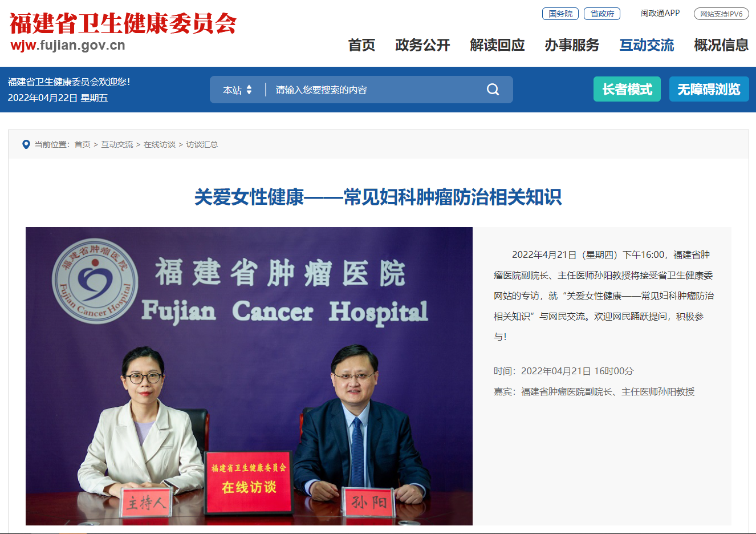Screen dimensions: 756x534
Task: Open the 互动交流 navigation tab
Action: click(647, 45)
